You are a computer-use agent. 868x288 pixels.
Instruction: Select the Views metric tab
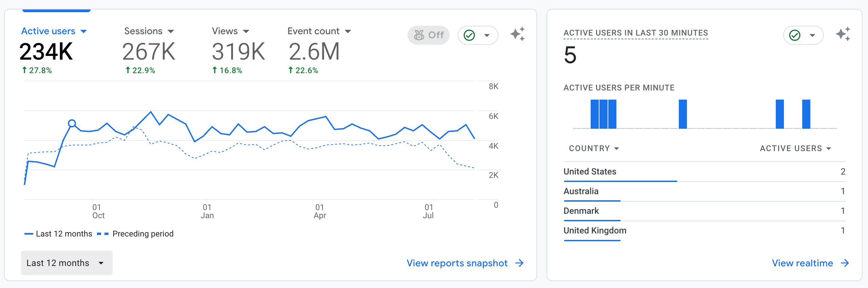pyautogui.click(x=225, y=31)
